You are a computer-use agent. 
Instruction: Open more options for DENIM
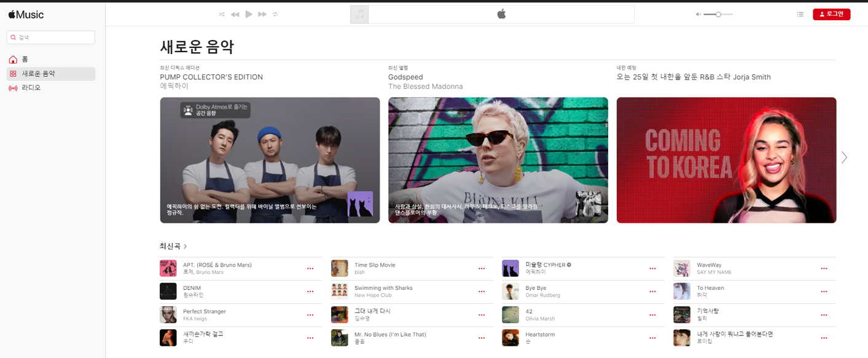(310, 292)
